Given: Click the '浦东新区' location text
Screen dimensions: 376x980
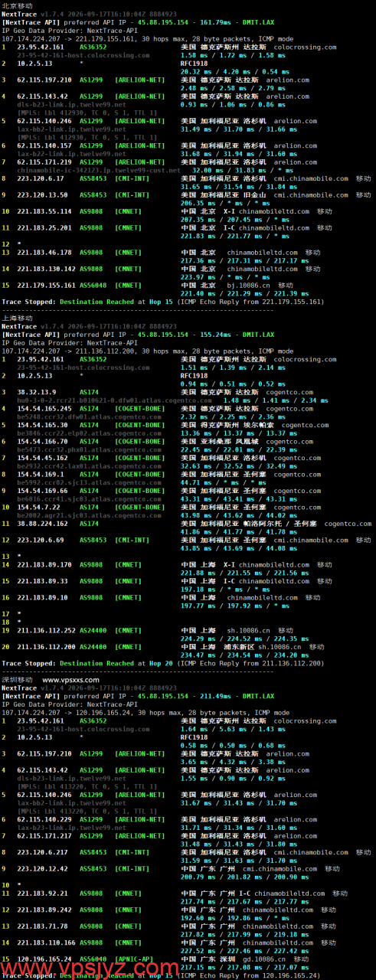Looking at the screenshot, I should tap(239, 647).
